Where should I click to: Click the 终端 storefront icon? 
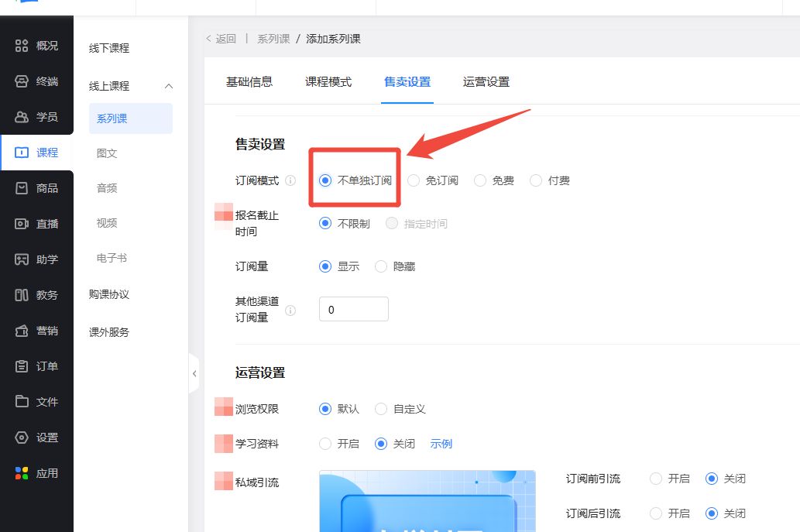tap(22, 81)
